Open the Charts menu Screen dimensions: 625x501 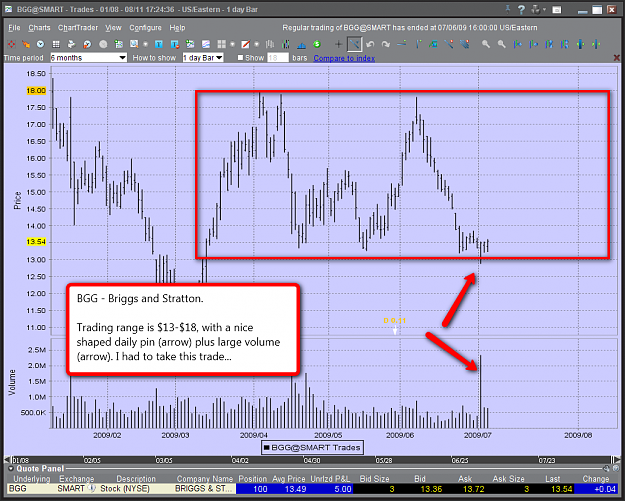(x=39, y=28)
